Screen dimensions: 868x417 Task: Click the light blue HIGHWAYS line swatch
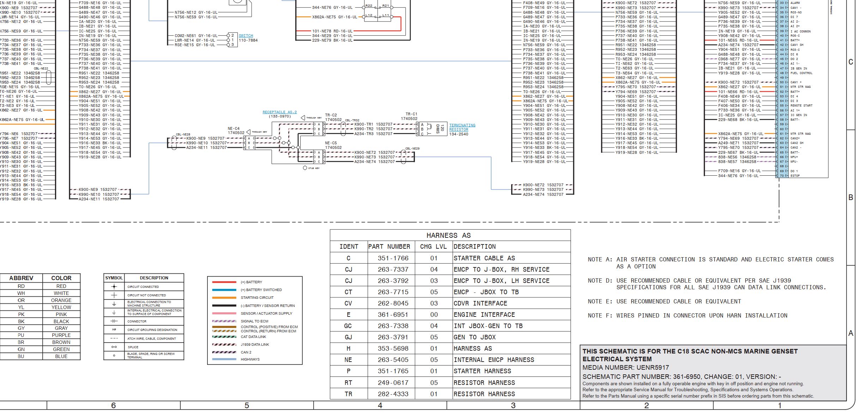(x=224, y=359)
